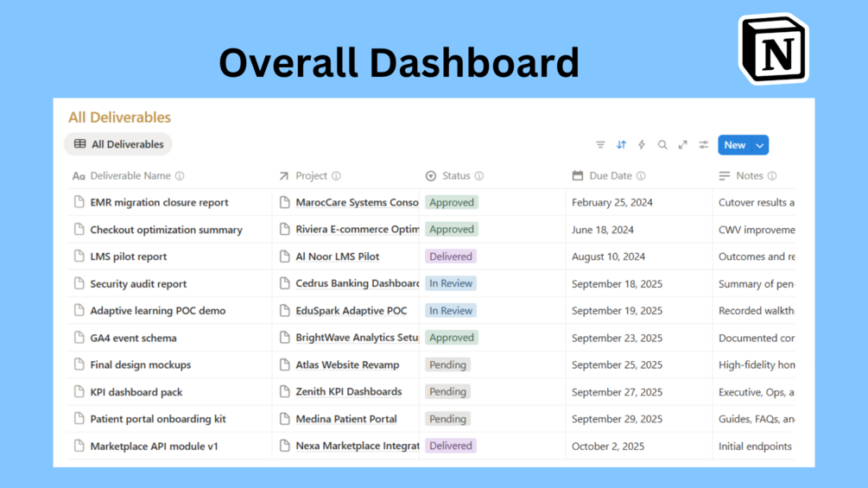Viewport: 868px width, 488px height.
Task: Open MarocCare Systems project link
Action: point(357,202)
